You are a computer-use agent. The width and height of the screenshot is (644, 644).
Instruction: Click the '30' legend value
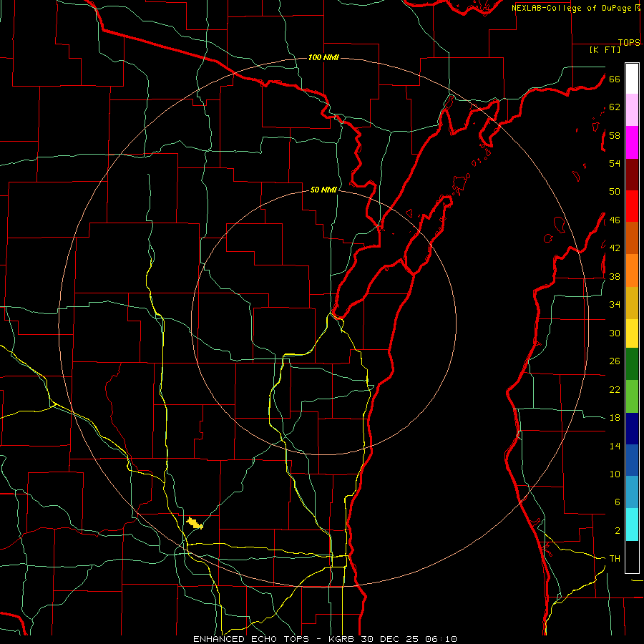615,333
